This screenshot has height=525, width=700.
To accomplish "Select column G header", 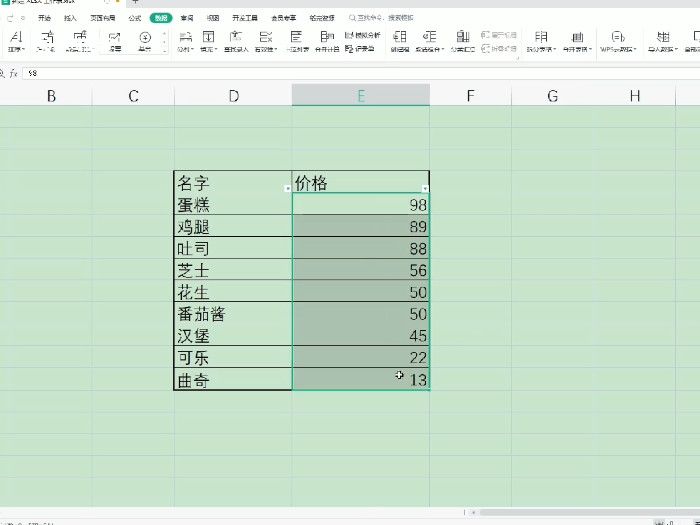I will [552, 96].
